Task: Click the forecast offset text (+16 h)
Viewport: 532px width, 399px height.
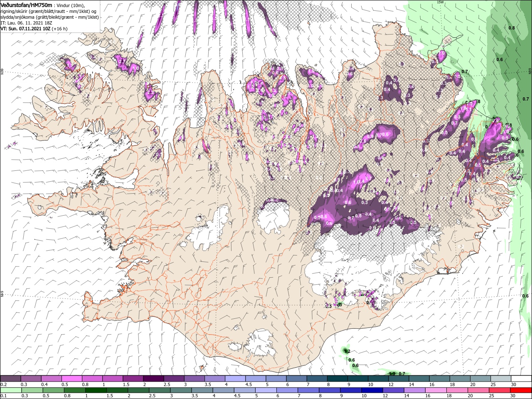Action: tap(60, 29)
